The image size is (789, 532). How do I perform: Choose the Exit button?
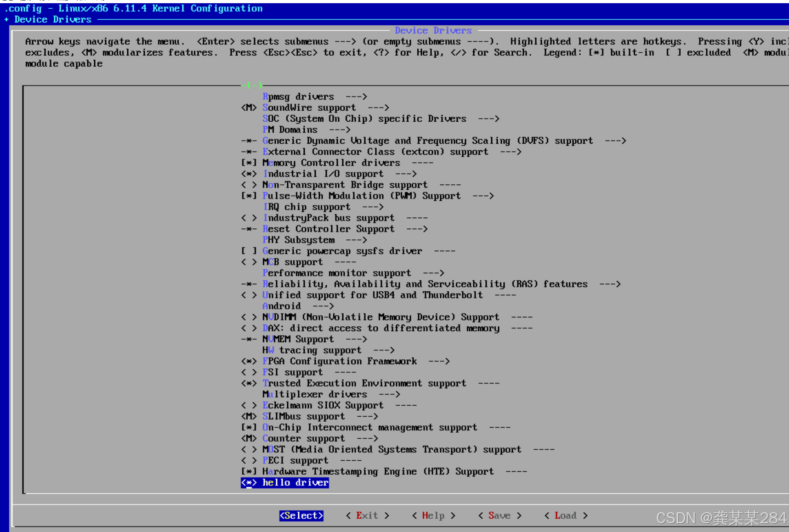tap(368, 515)
